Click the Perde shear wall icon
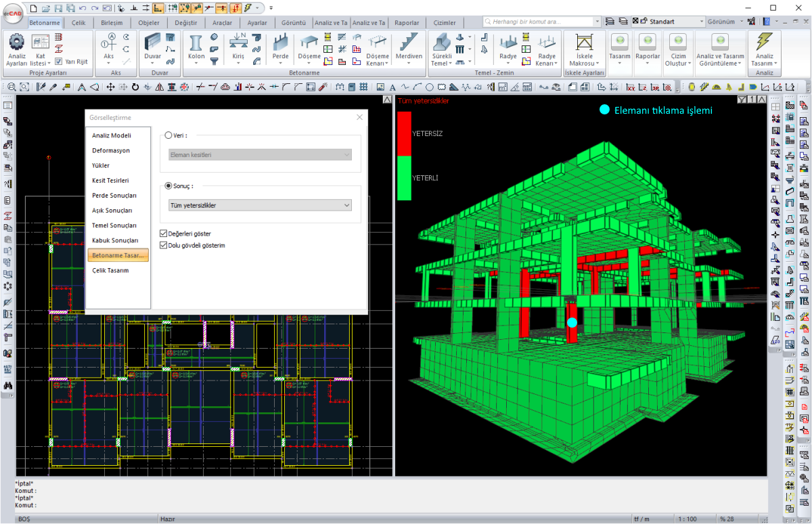This screenshot has width=812, height=524. [280, 43]
